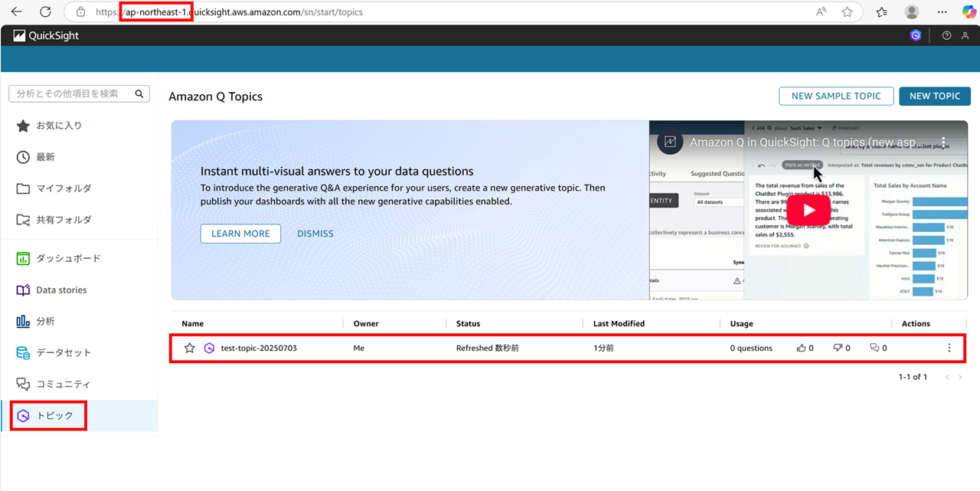Dismiss the generative Q&A banner
Viewport: 980px width, 491px height.
point(315,234)
